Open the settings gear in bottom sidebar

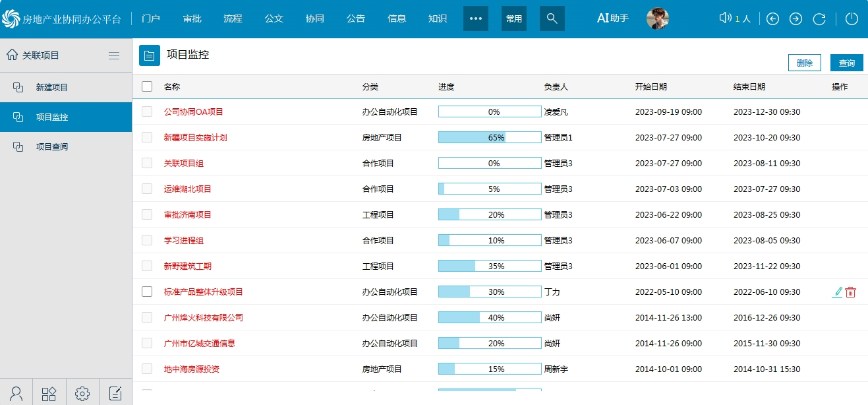point(82,394)
